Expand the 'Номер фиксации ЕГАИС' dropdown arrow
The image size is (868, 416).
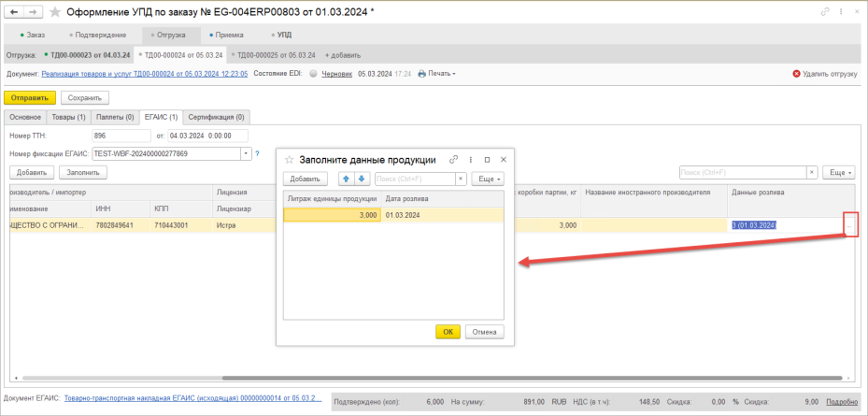pos(246,153)
